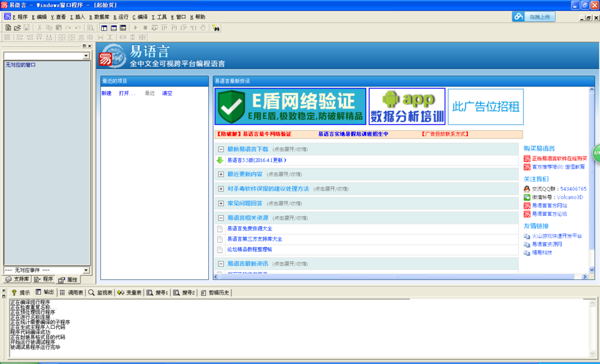600x364 pixels.
Task: Toggle the status panel display toolbar button
Action: pyautogui.click(x=113, y=28)
